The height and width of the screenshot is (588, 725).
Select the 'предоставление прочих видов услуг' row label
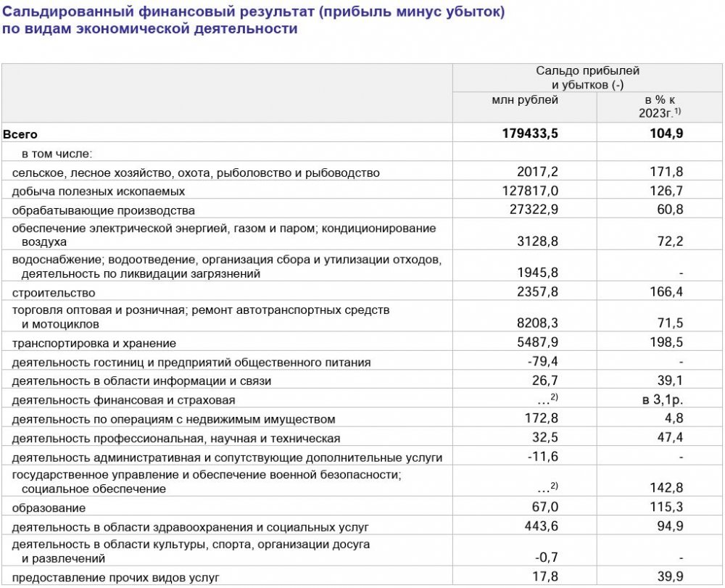(116, 578)
